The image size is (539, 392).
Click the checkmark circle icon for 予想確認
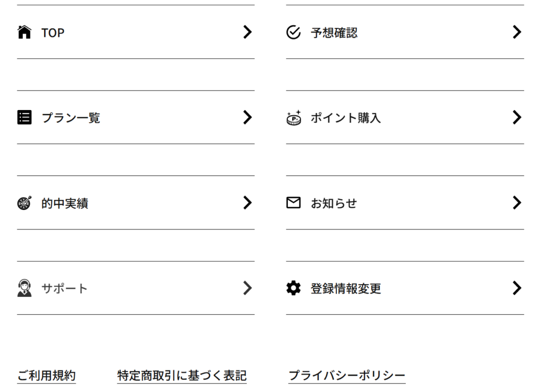(x=294, y=32)
